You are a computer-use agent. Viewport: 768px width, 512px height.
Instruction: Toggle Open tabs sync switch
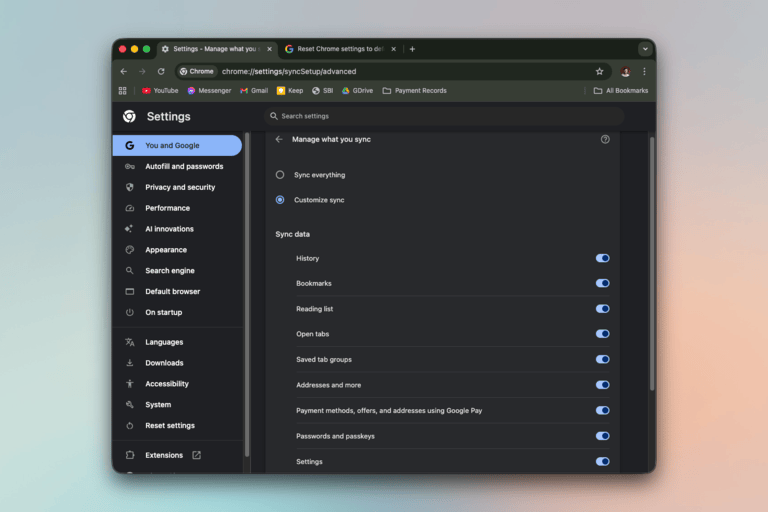click(x=602, y=334)
